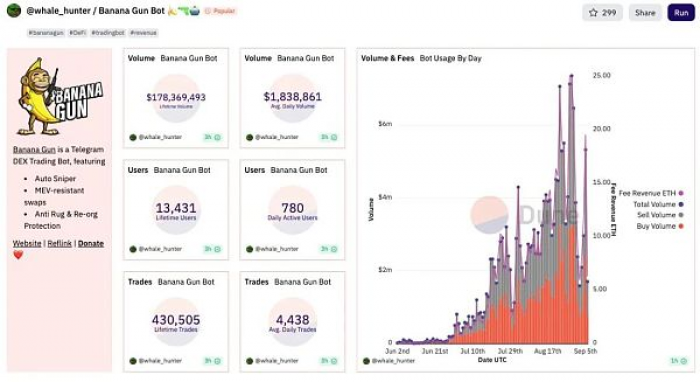Star this dashboard with 299 stars
This screenshot has width=700, height=382.
[x=602, y=12]
